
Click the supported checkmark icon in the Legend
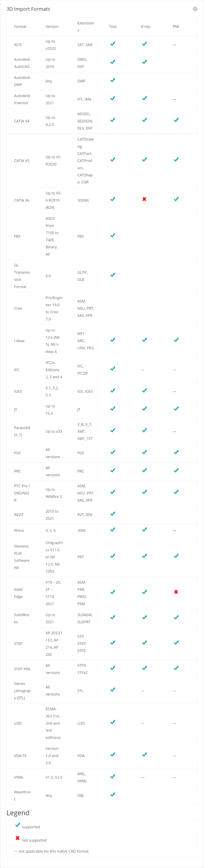(18, 825)
